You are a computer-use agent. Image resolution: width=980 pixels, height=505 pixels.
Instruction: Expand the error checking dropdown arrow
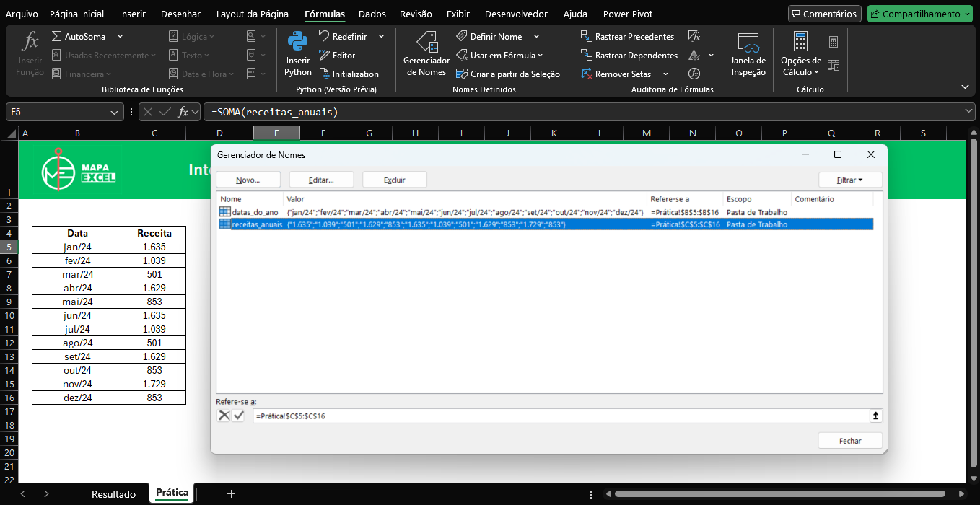pyautogui.click(x=711, y=55)
